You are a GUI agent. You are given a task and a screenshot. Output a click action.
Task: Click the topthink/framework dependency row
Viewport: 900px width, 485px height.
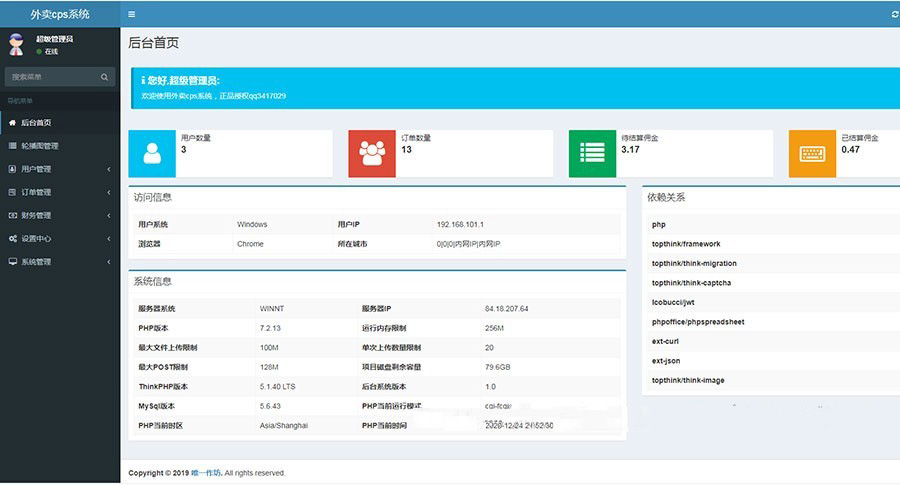pyautogui.click(x=686, y=244)
